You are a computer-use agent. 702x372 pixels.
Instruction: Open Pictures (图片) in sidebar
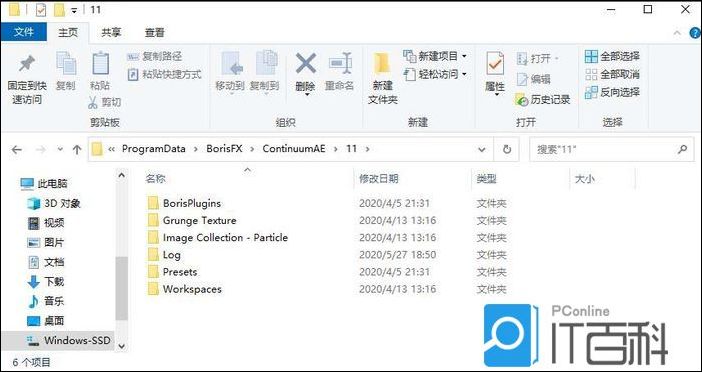(x=46, y=243)
